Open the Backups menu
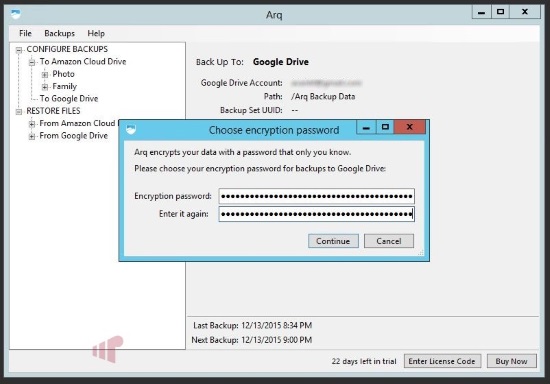550x384 pixels. 59,33
